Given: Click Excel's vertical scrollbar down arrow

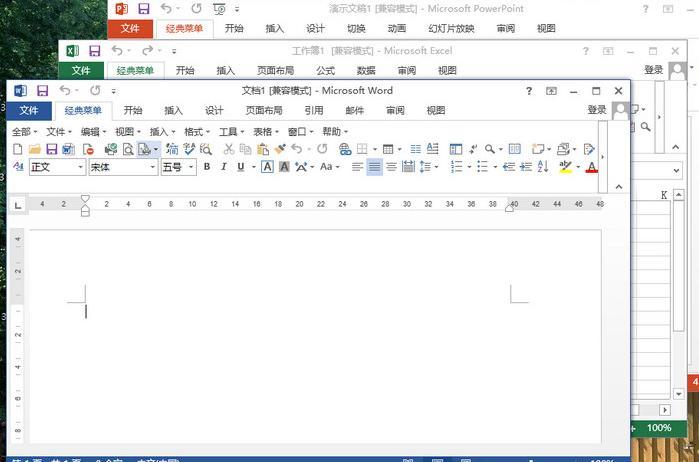Looking at the screenshot, I should [678, 394].
